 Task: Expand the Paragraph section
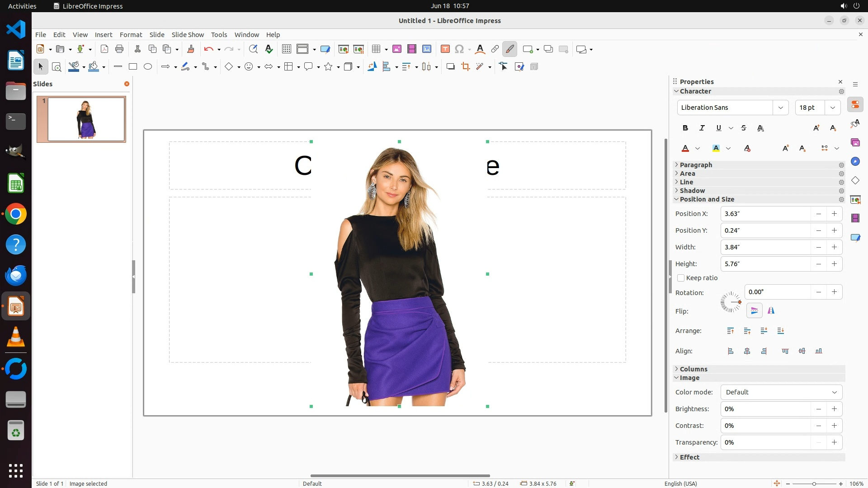point(695,165)
